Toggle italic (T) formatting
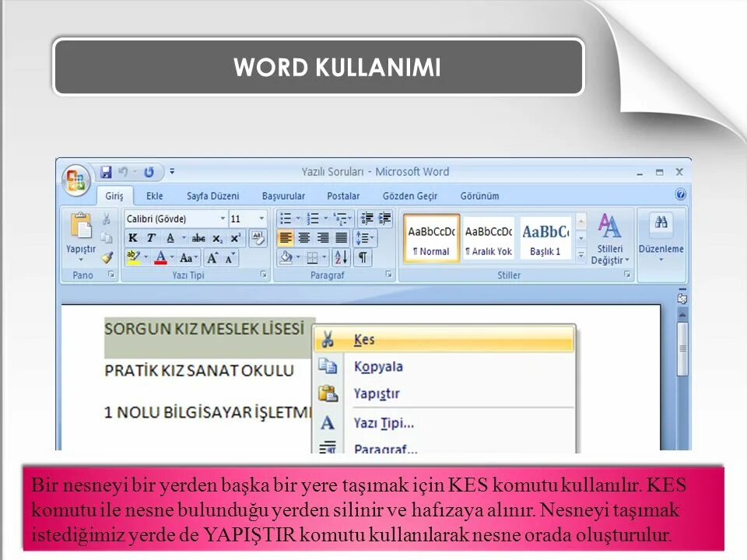 (x=151, y=238)
